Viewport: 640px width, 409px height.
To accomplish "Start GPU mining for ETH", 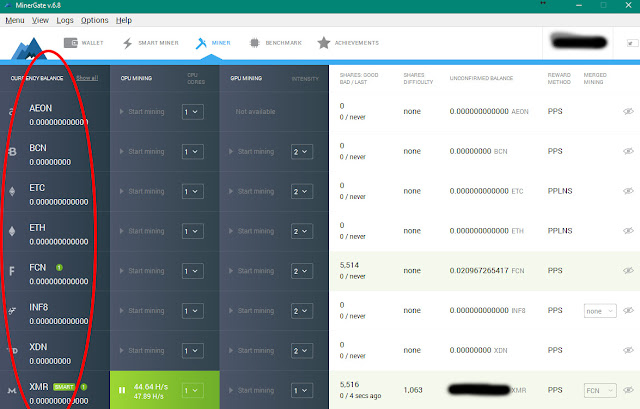I will 251,231.
